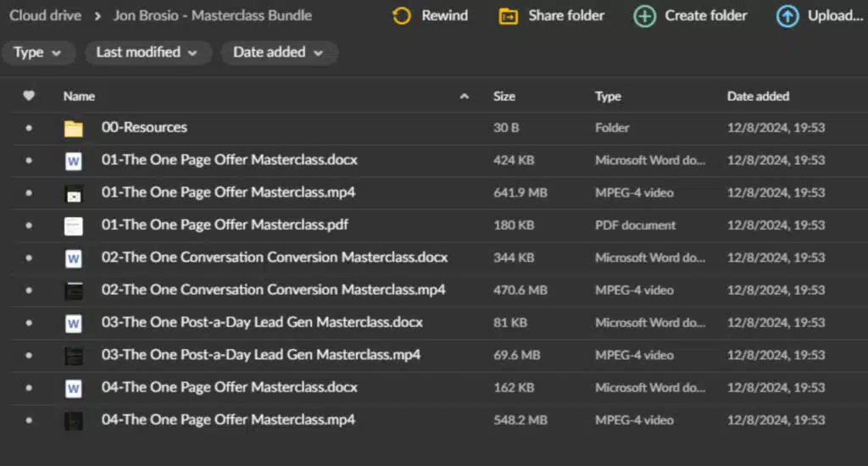Click the Rewind button label
This screenshot has width=868, height=466.
click(444, 15)
